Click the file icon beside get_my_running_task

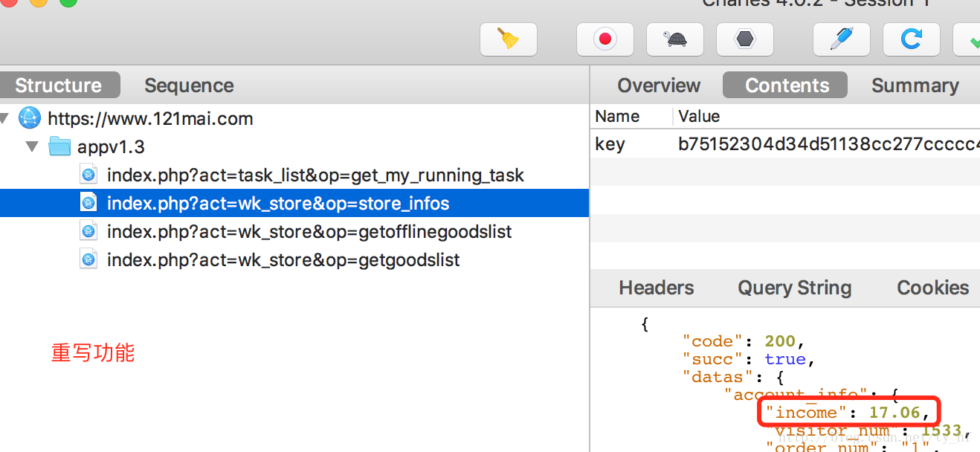89,175
